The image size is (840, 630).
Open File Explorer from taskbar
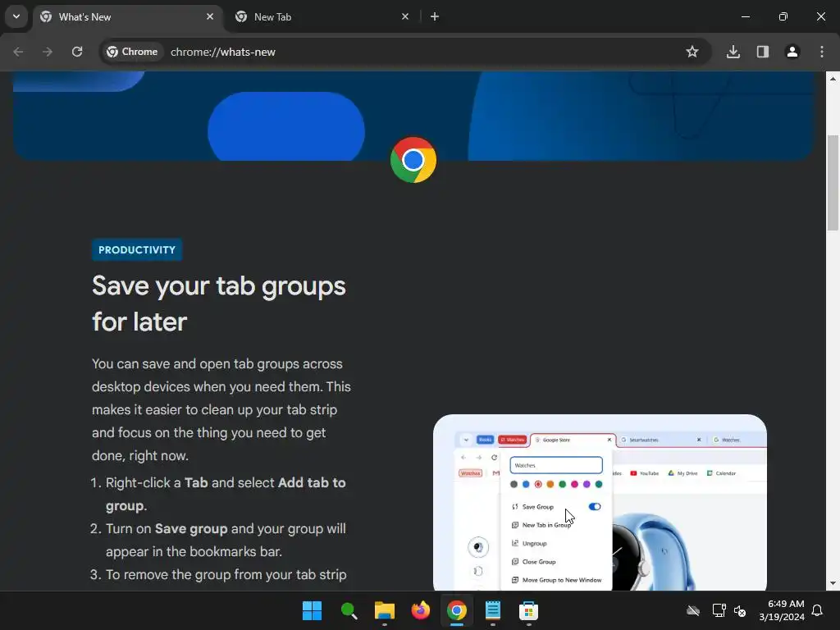tap(385, 610)
